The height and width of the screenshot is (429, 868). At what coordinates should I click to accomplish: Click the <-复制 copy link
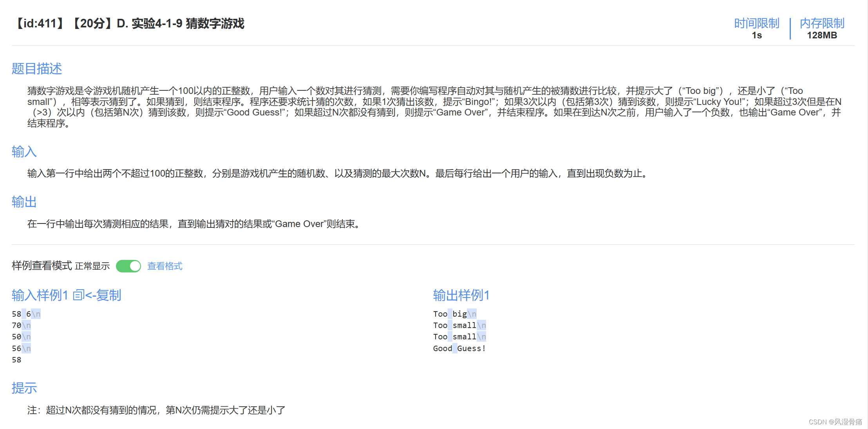click(x=104, y=296)
